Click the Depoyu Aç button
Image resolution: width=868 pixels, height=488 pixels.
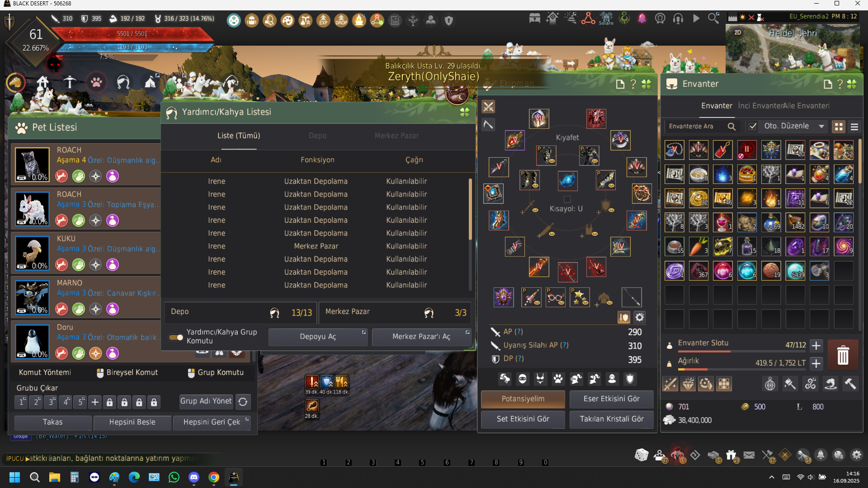tap(318, 337)
